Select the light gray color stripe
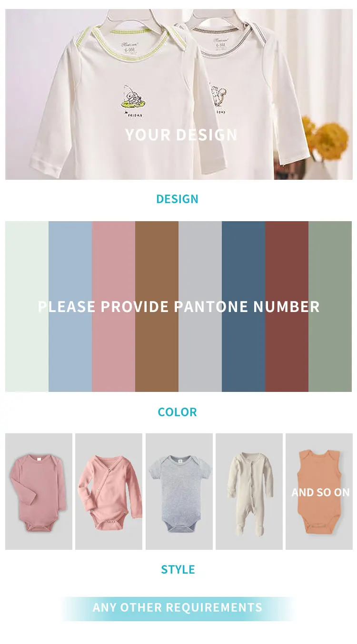This screenshot has width=357, height=644. 200,306
